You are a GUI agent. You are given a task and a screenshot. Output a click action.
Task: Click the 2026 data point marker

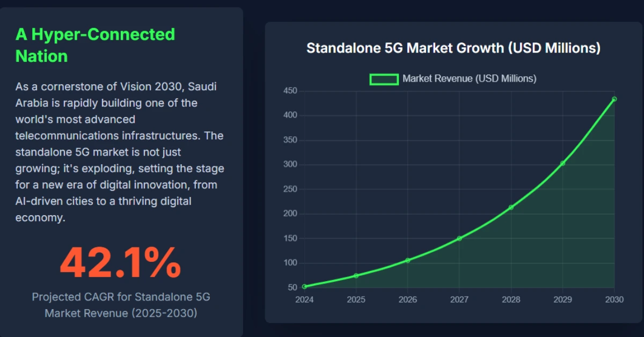pyautogui.click(x=407, y=260)
